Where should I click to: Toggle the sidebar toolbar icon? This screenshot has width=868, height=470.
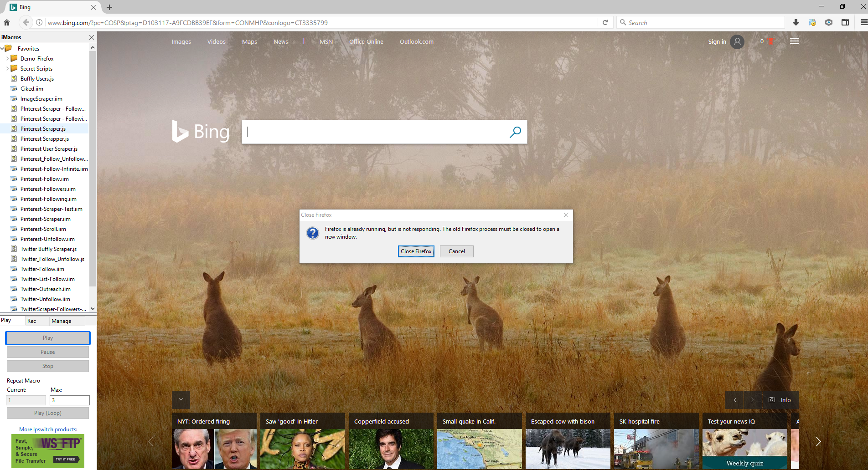pyautogui.click(x=845, y=22)
